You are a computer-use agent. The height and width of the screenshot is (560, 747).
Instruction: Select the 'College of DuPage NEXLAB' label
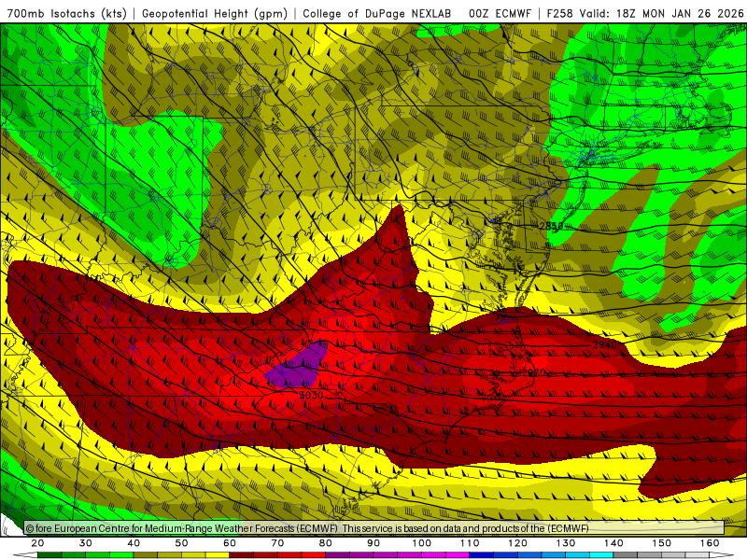pyautogui.click(x=377, y=13)
